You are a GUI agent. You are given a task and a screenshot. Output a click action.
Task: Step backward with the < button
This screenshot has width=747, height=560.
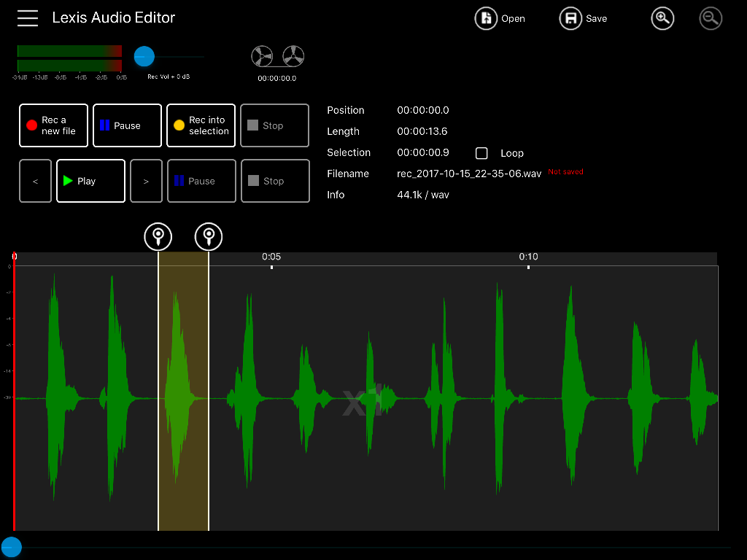click(35, 181)
